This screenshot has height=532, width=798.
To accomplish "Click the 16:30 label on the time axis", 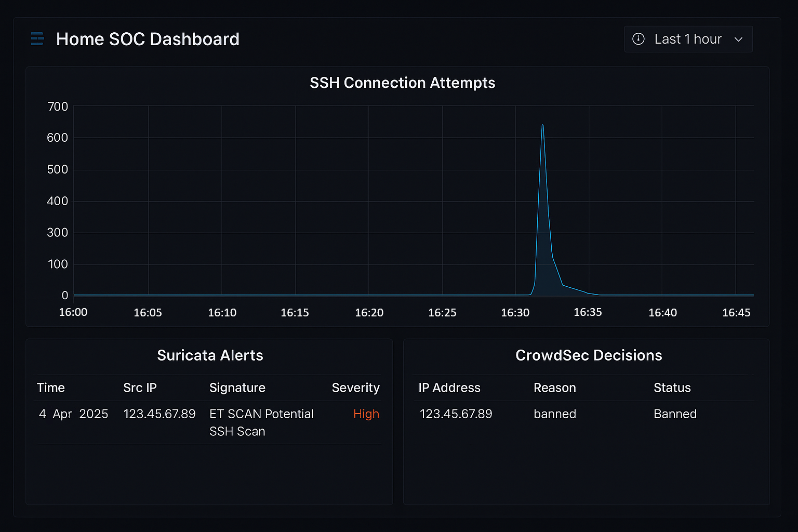I will [515, 312].
